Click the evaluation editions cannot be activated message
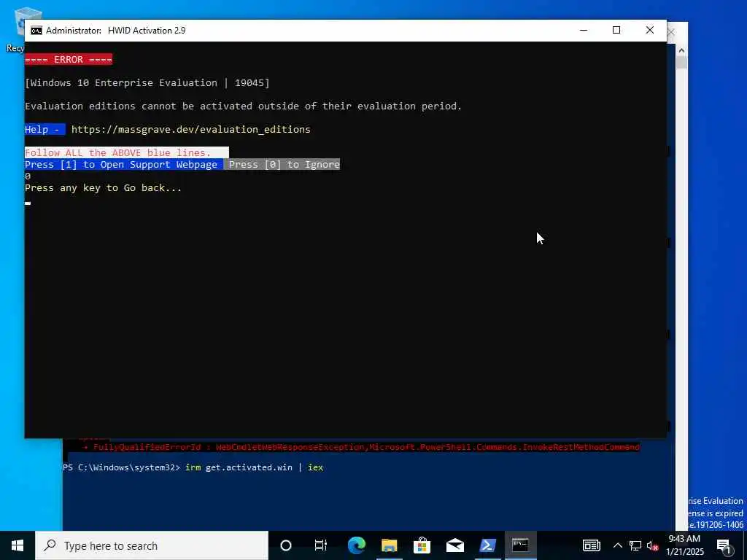 [243, 106]
